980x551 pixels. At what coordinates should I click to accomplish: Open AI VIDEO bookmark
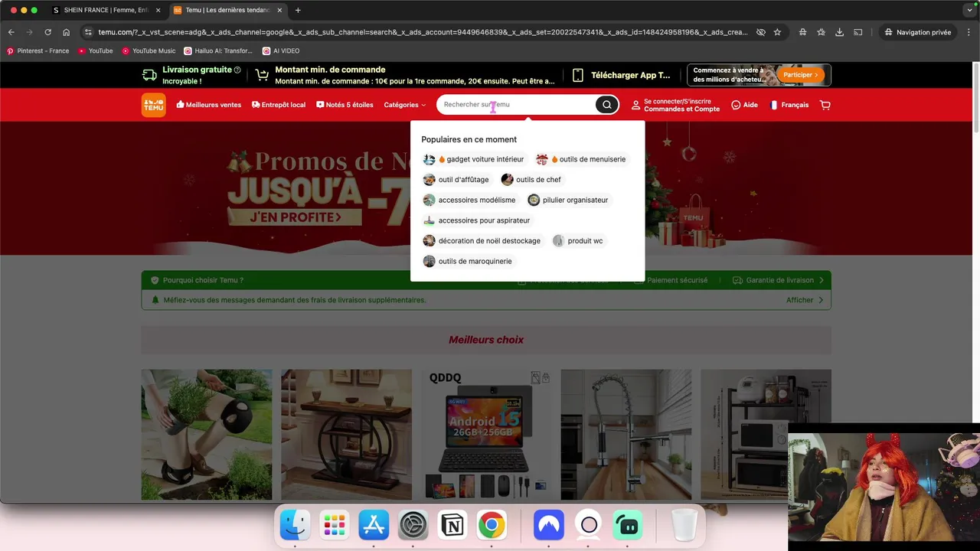(x=281, y=51)
